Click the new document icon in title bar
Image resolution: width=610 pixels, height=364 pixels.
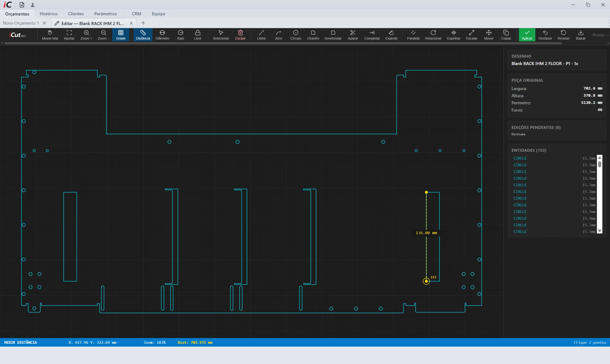pos(22,5)
